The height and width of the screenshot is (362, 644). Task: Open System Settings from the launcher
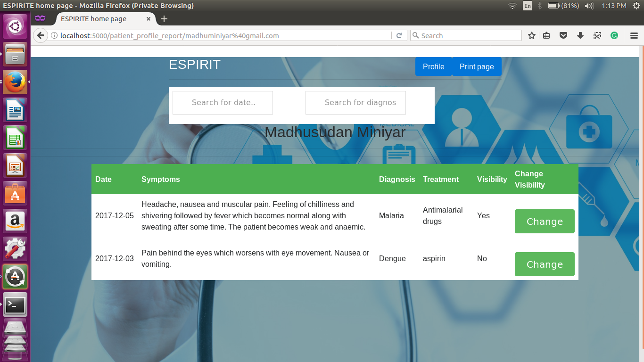pos(16,249)
